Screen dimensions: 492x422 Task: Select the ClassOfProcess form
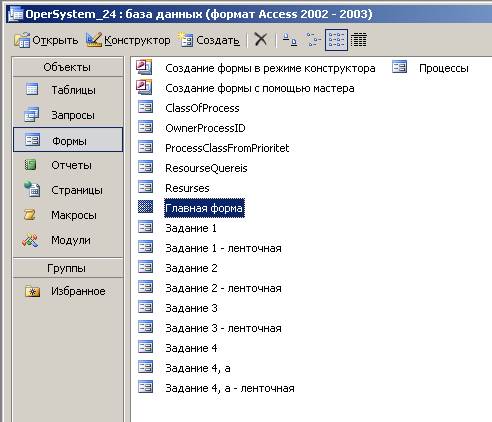202,108
